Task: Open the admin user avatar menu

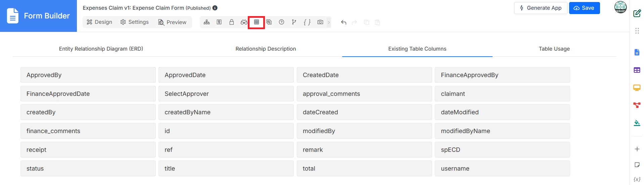Action: pyautogui.click(x=620, y=7)
